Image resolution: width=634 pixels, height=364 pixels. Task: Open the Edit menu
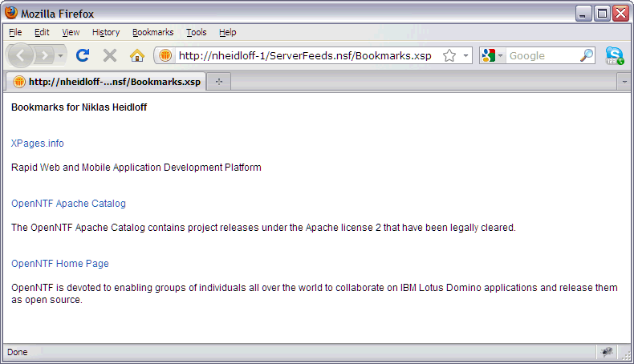(42, 32)
